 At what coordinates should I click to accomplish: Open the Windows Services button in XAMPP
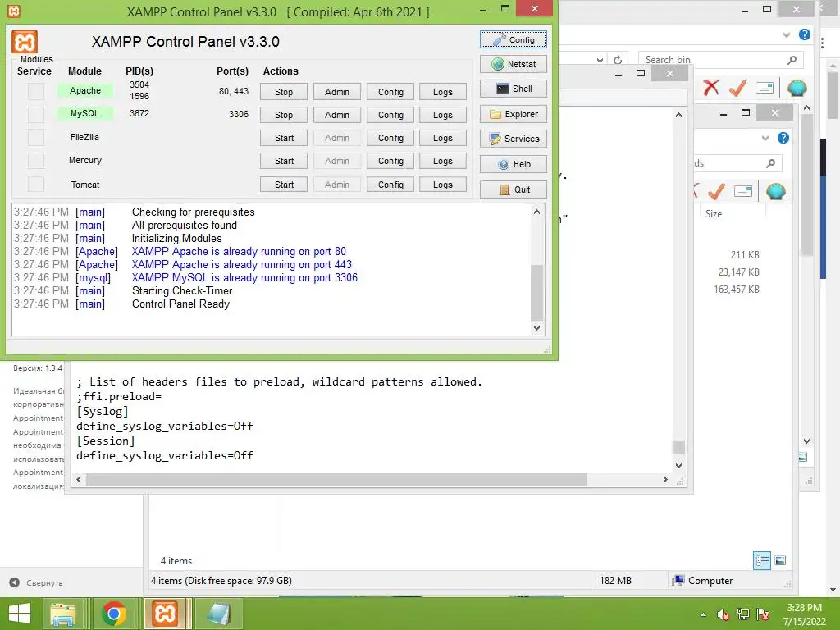(514, 139)
